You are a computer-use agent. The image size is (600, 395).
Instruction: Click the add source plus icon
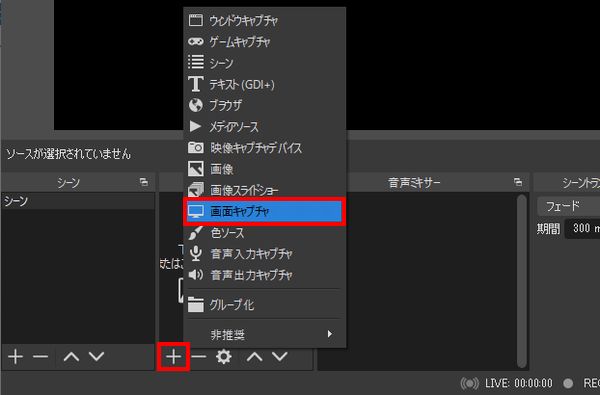tap(173, 357)
